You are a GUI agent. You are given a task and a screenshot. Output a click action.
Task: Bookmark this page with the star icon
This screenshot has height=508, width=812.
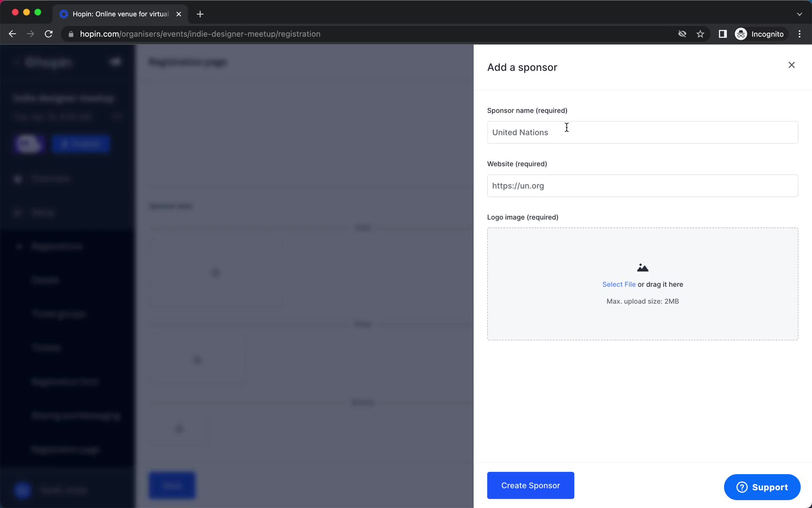pos(700,34)
